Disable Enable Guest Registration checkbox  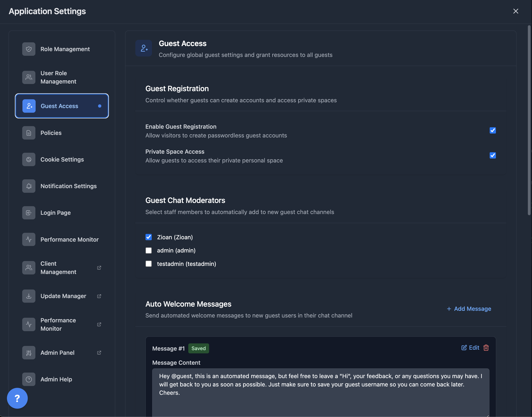[x=493, y=130]
